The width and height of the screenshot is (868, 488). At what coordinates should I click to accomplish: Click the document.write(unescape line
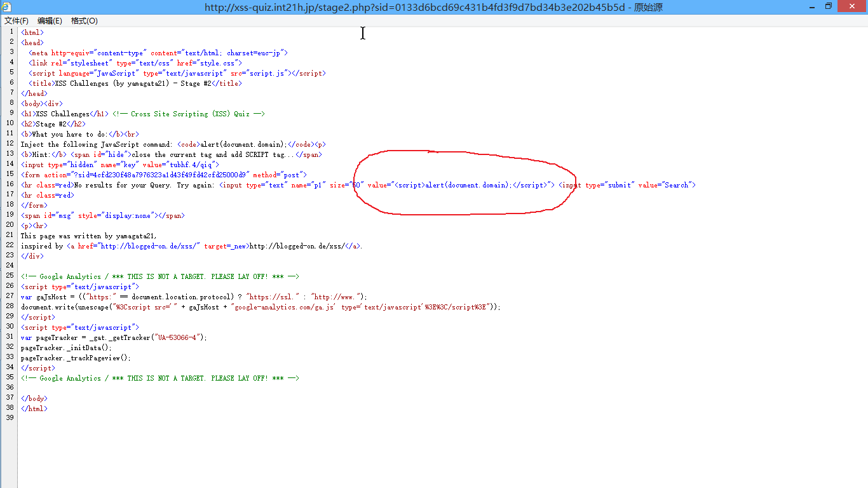click(261, 307)
